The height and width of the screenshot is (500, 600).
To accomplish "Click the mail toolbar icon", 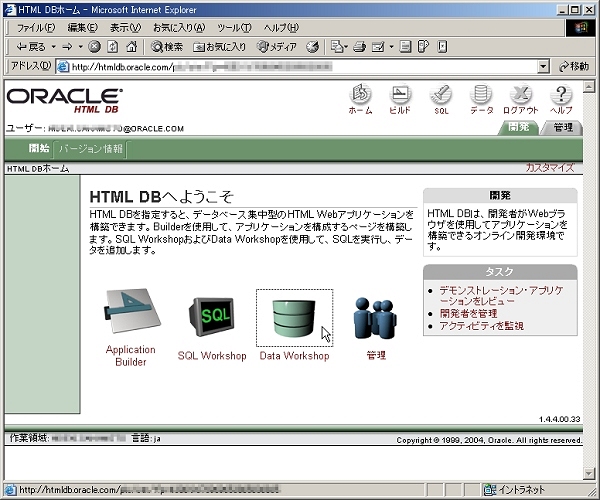I will 338,47.
